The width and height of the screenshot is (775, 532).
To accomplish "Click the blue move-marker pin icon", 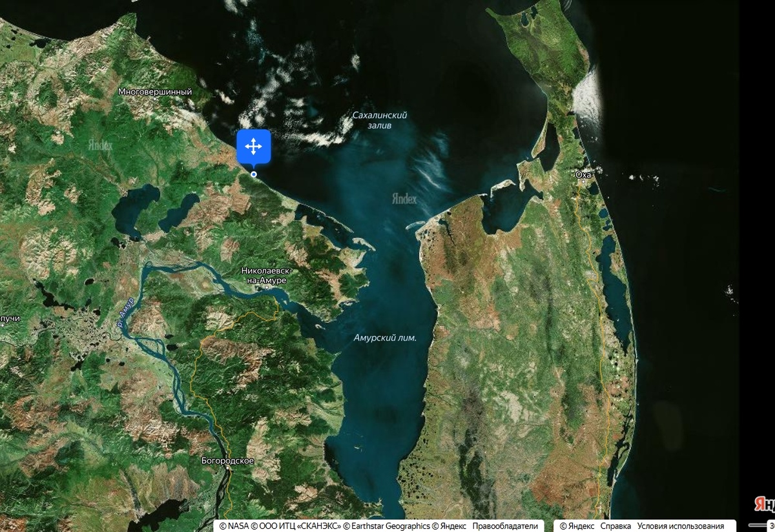I will [x=254, y=147].
